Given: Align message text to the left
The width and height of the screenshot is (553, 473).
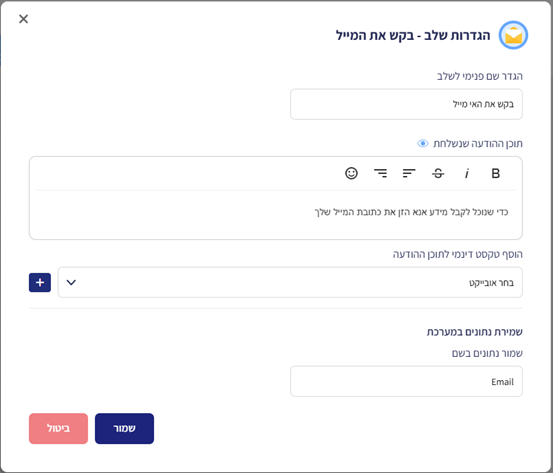Looking at the screenshot, I should tap(409, 173).
